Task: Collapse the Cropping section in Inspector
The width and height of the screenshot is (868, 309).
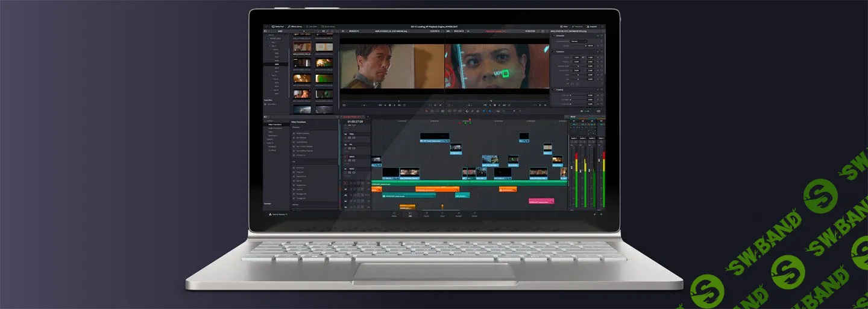Action: pyautogui.click(x=554, y=89)
